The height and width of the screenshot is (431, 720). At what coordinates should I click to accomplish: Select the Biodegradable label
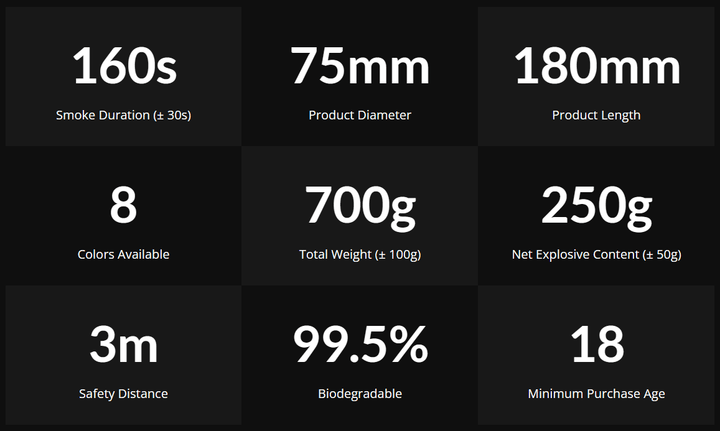click(x=360, y=393)
